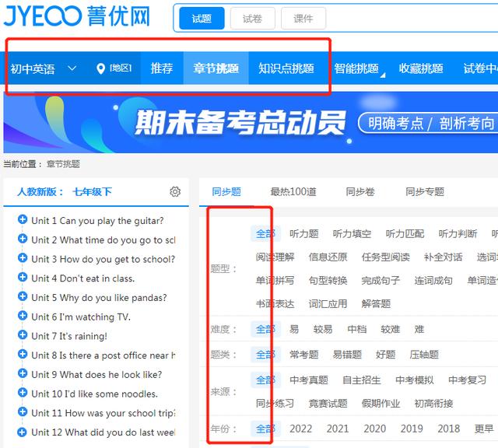Set difficulty filter to 难

(419, 329)
